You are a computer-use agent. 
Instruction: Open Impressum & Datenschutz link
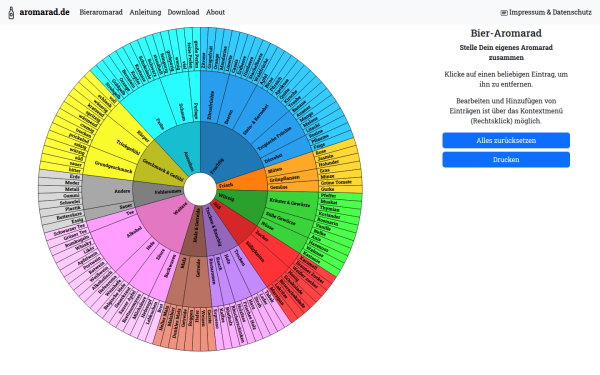point(550,12)
